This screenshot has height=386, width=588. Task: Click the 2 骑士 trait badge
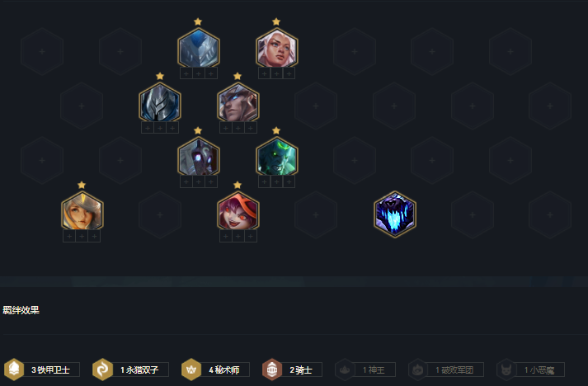click(x=292, y=370)
